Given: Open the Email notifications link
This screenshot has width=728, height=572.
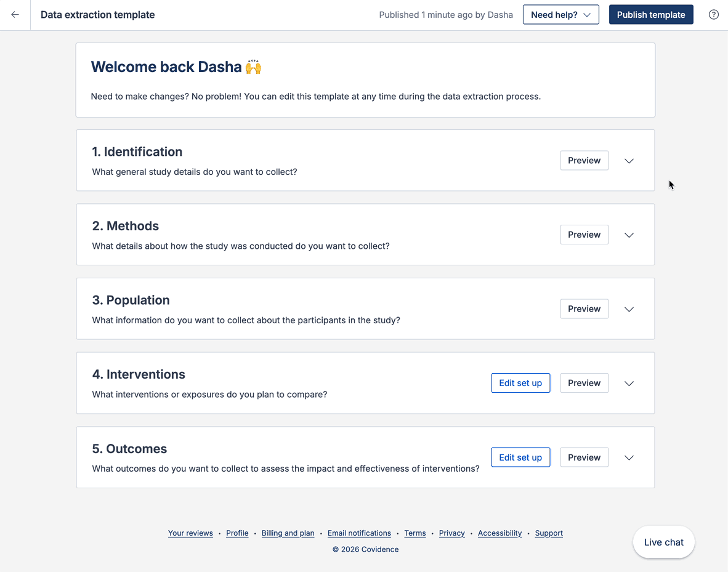Looking at the screenshot, I should coord(359,533).
